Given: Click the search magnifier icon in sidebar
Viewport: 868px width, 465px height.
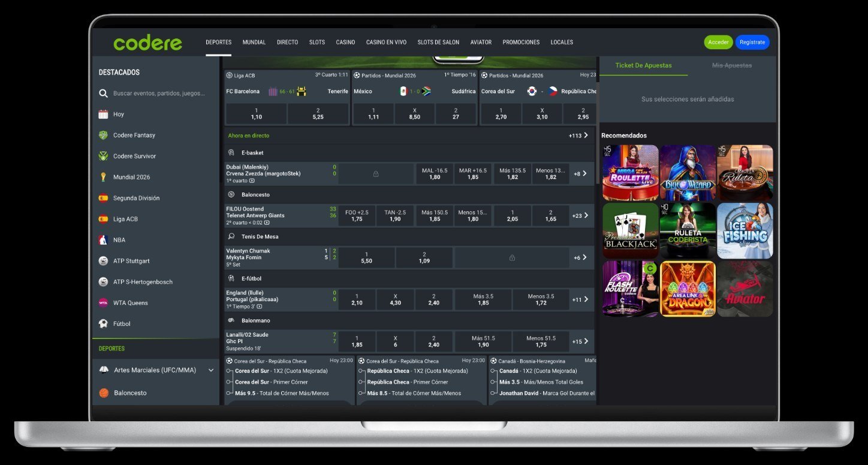Looking at the screenshot, I should click(x=103, y=94).
